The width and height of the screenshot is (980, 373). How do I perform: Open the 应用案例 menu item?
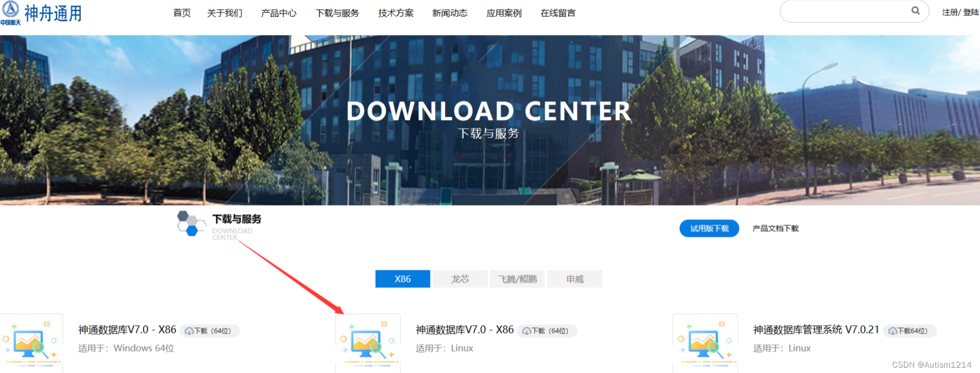point(504,13)
